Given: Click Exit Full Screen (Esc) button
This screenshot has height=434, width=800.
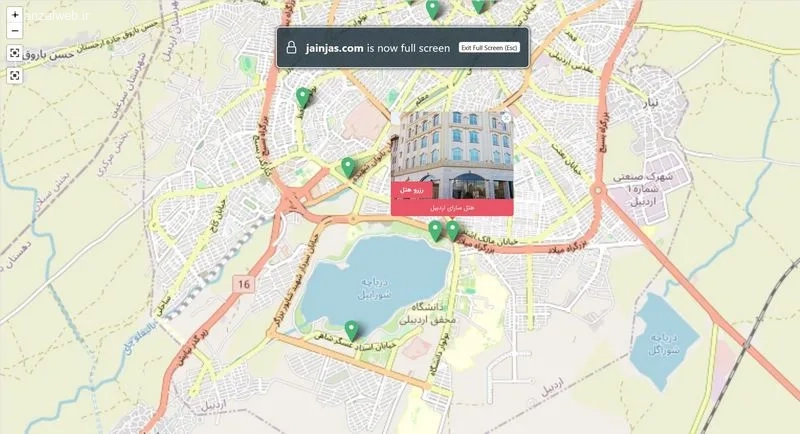Looking at the screenshot, I should coord(489,47).
